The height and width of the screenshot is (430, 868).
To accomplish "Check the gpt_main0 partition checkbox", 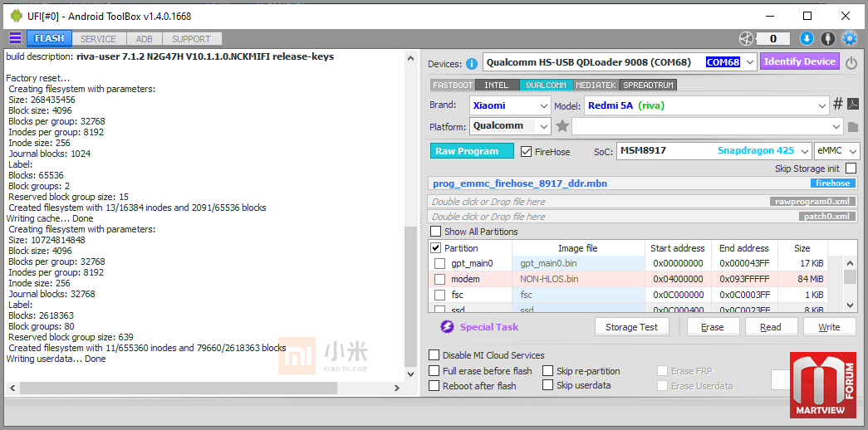I will pyautogui.click(x=439, y=263).
